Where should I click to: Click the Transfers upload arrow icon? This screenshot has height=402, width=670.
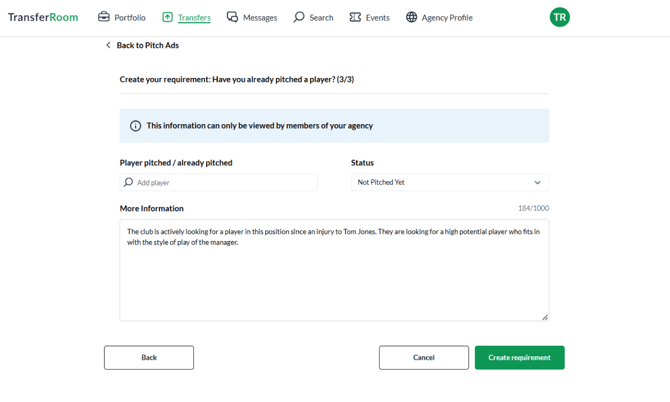[x=168, y=17]
